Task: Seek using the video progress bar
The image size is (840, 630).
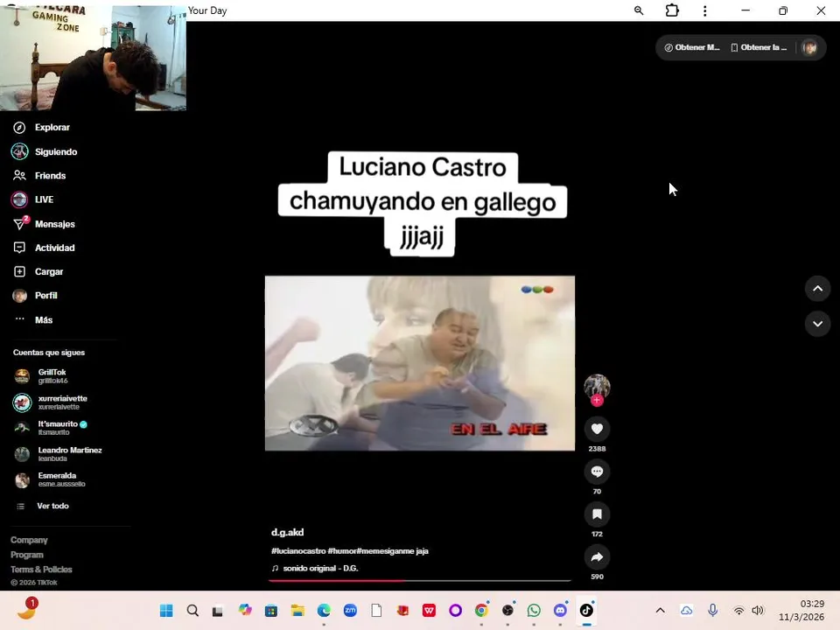Action: (419, 580)
